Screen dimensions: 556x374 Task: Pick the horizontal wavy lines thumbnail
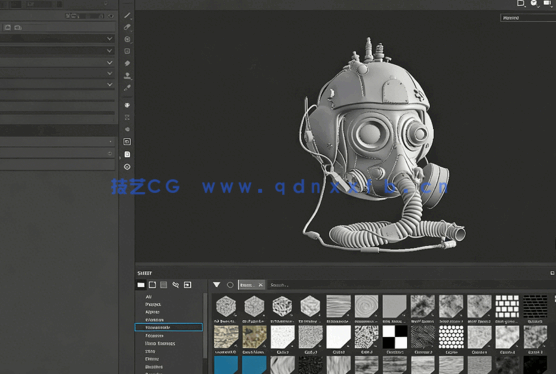(338, 306)
